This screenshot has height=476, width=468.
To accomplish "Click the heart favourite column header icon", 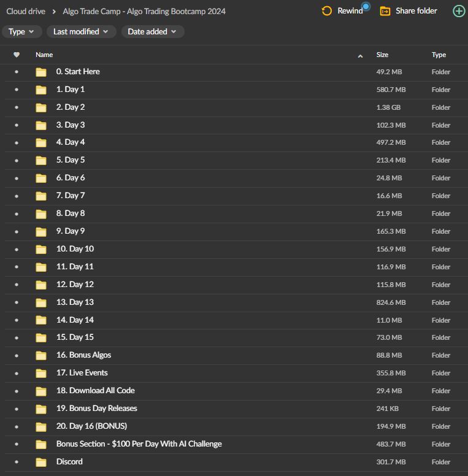I will pyautogui.click(x=17, y=55).
